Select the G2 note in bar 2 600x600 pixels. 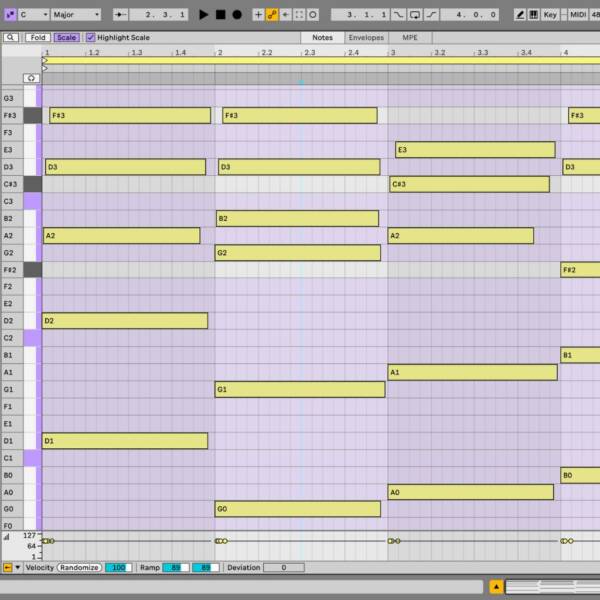(x=298, y=253)
